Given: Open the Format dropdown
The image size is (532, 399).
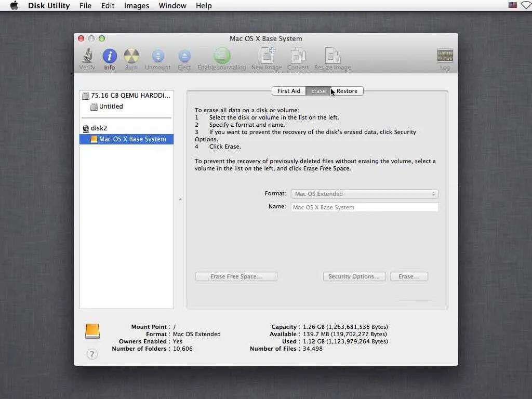Looking at the screenshot, I should pos(365,194).
